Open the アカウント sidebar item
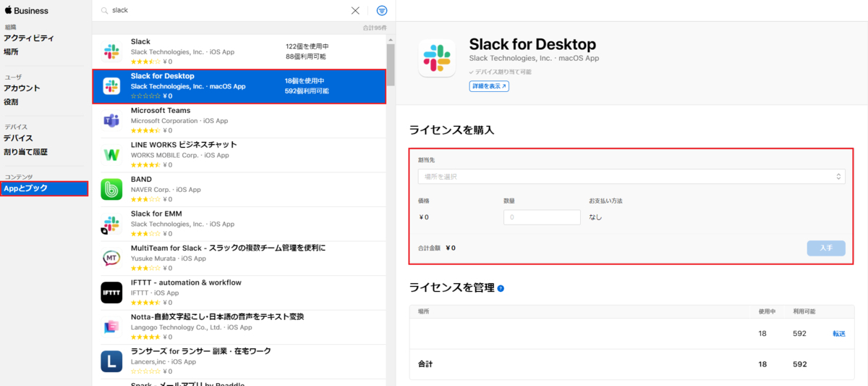This screenshot has width=868, height=386. pyautogui.click(x=22, y=88)
